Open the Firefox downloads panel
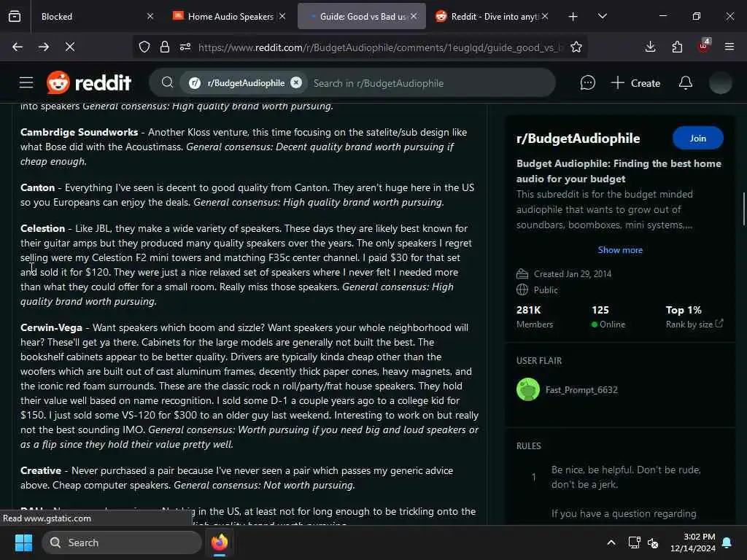 click(x=650, y=47)
